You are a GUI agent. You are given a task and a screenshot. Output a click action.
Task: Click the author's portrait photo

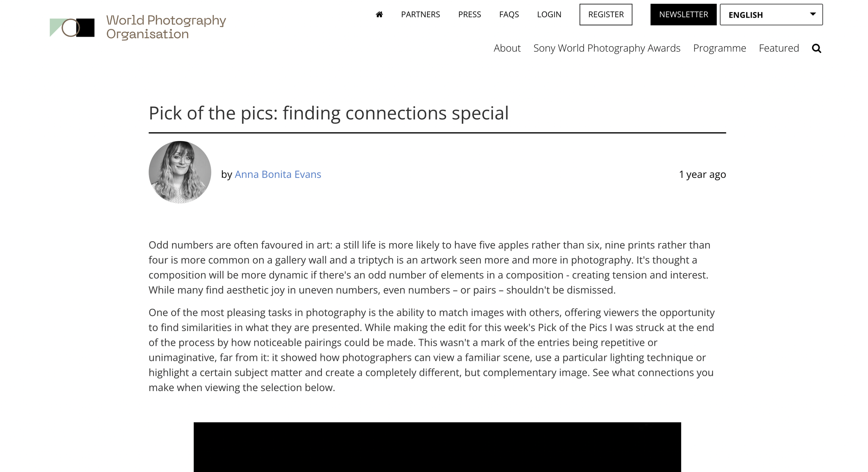tap(180, 172)
